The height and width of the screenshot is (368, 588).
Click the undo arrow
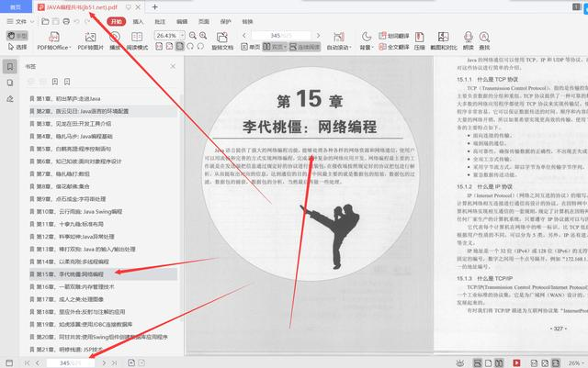point(77,21)
